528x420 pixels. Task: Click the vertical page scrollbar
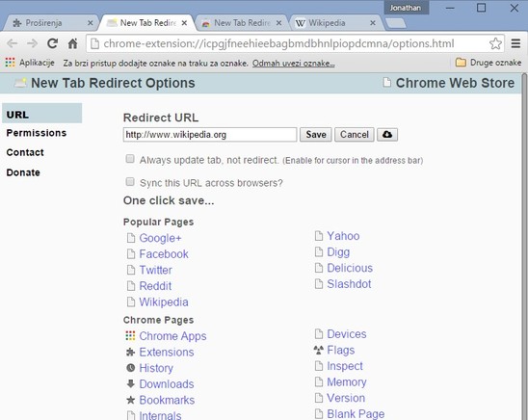(x=525, y=247)
